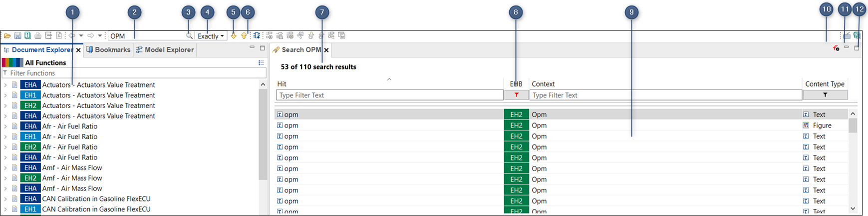Viewport: 868px width, 216px height.
Task: Click the export to PDF icon
Action: (59, 36)
